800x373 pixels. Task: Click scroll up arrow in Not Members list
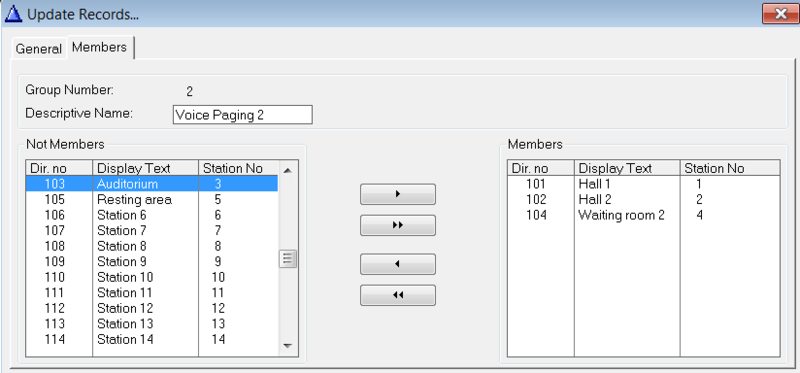click(x=287, y=170)
